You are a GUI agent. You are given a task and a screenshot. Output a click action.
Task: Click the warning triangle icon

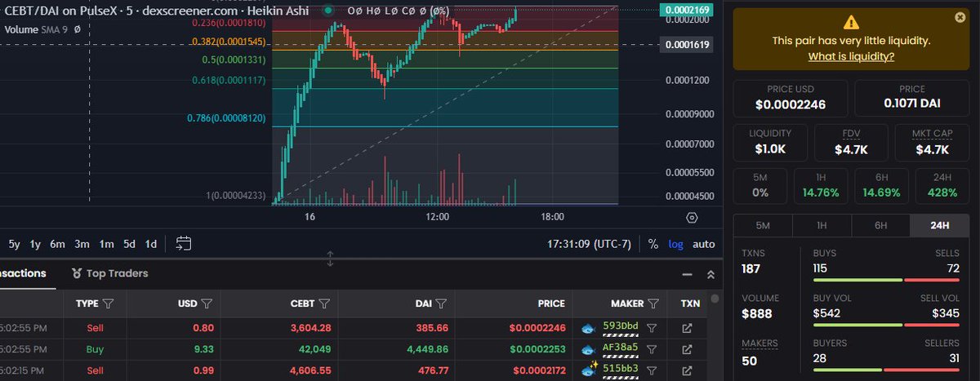pyautogui.click(x=851, y=22)
